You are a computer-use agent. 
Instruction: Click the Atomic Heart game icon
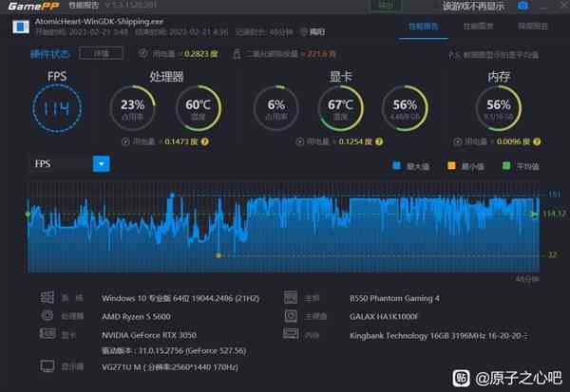pos(21,27)
